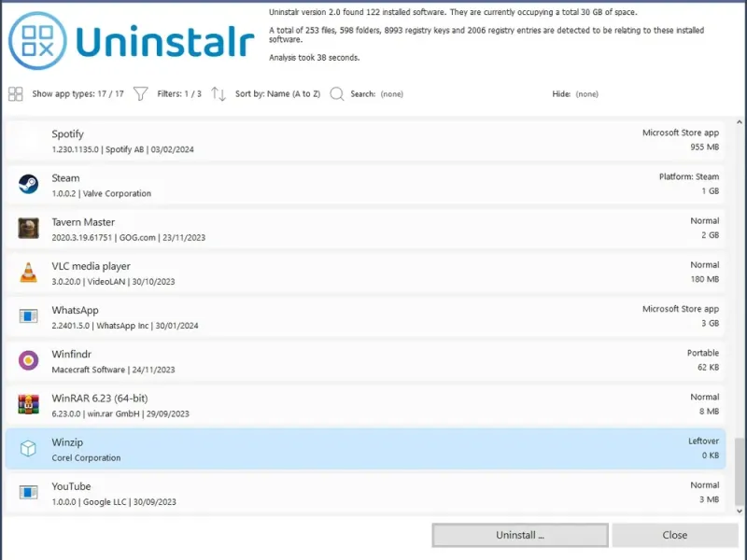Click the Uninstalr logo icon
Image resolution: width=747 pixels, height=560 pixels.
37,41
